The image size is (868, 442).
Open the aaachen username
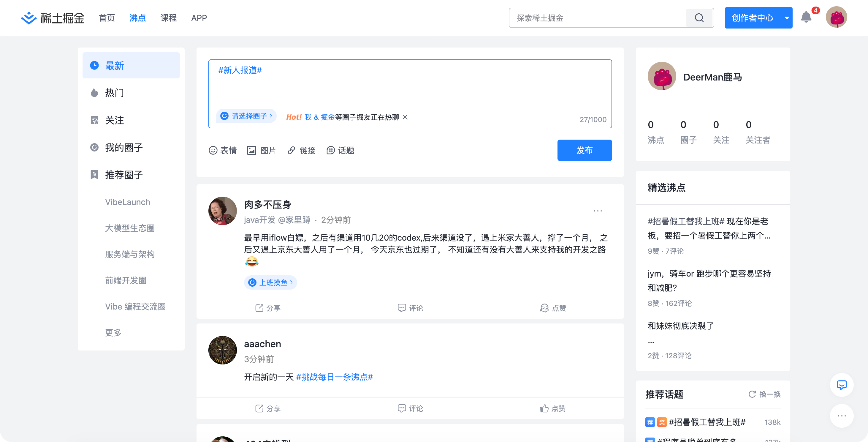[262, 344]
